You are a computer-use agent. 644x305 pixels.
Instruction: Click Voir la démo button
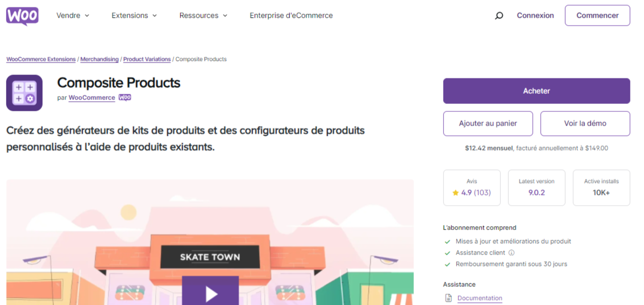tap(585, 124)
